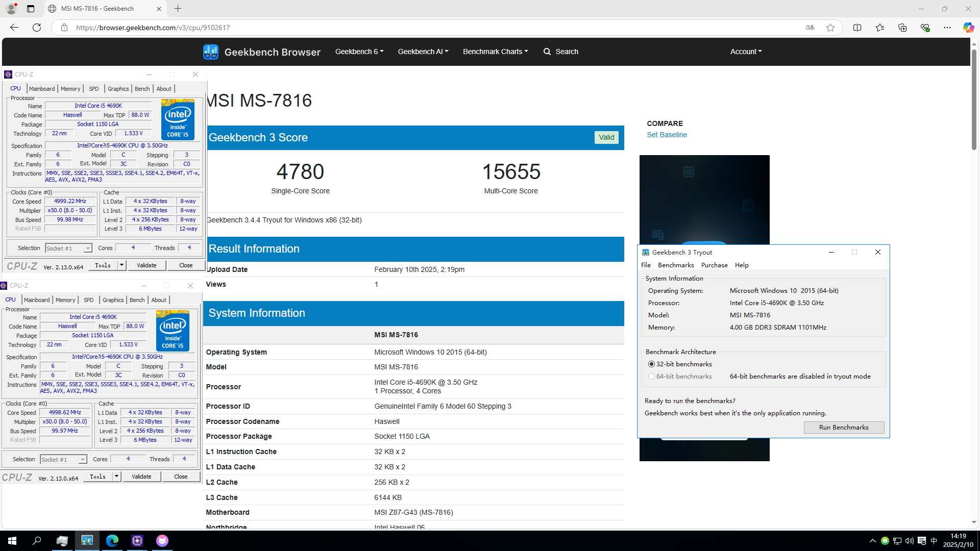Open Help menu in Geekbench 3 Tryout

pyautogui.click(x=742, y=265)
